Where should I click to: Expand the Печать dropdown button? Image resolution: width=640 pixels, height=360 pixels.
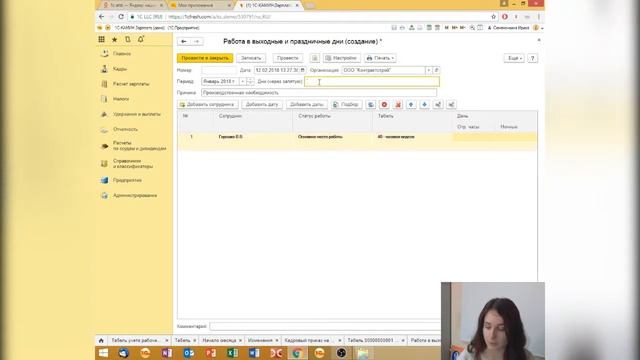[380, 58]
